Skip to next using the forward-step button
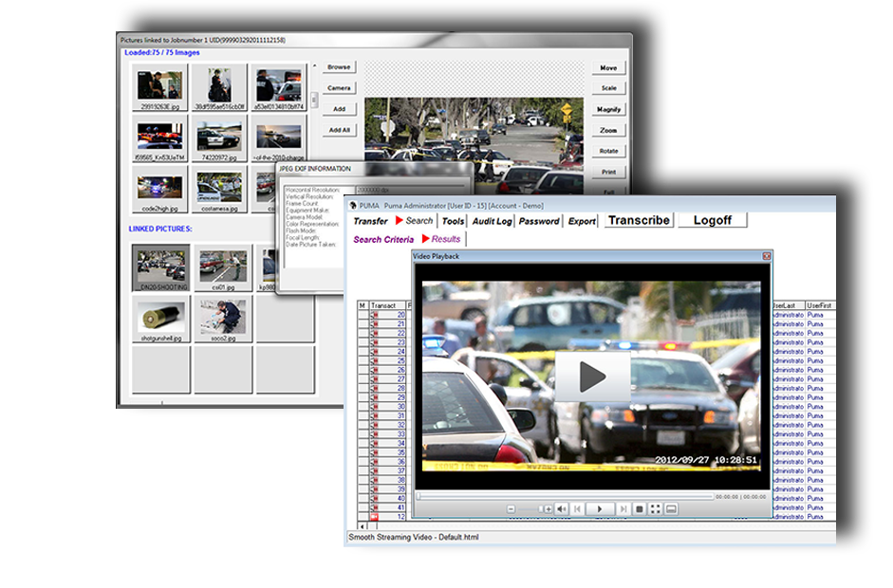Viewport: 893px width, 588px height. (x=623, y=509)
